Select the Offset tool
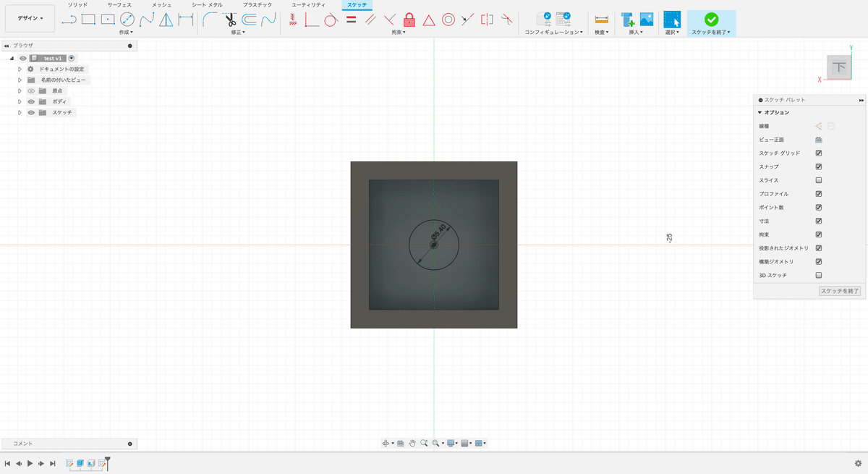868x474 pixels. pyautogui.click(x=250, y=20)
